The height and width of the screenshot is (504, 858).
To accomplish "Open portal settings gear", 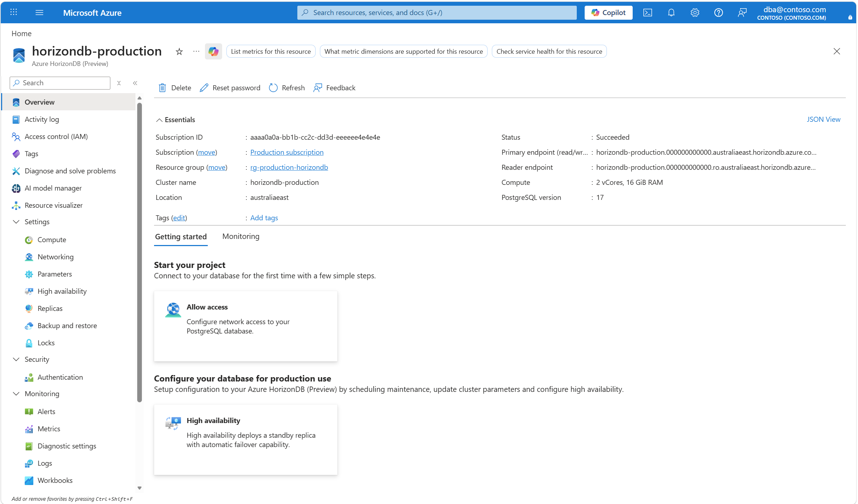I will click(695, 13).
